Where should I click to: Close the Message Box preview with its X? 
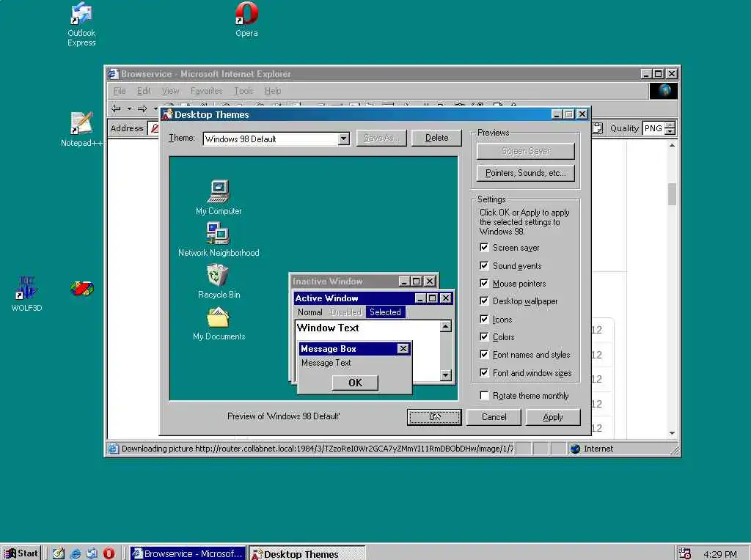403,348
